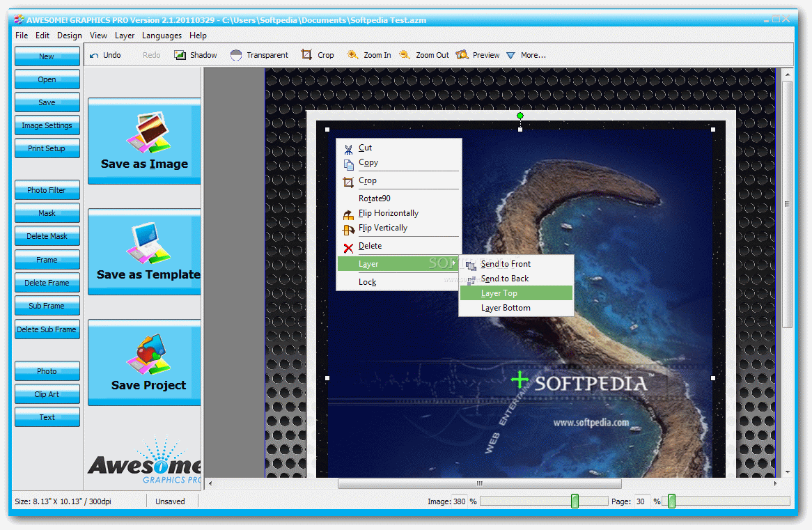Click the Save as Template icon

point(148,242)
